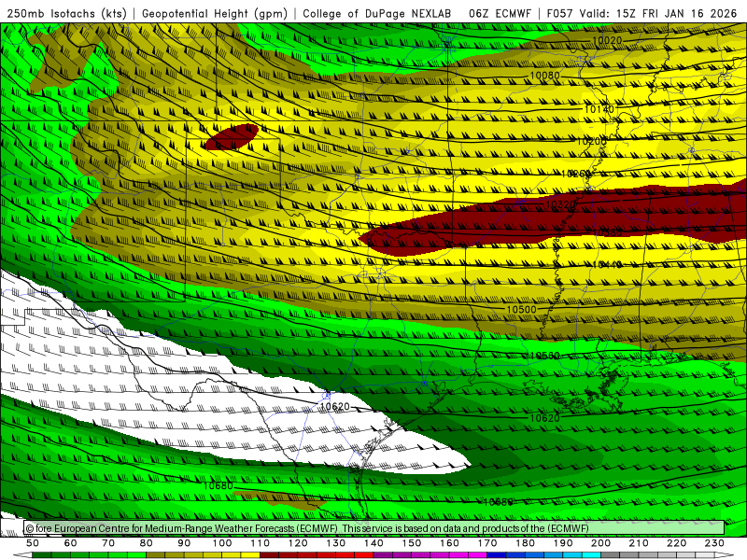Click the 10620 label inside the white area
Image resolution: width=747 pixels, height=560 pixels.
(x=335, y=407)
